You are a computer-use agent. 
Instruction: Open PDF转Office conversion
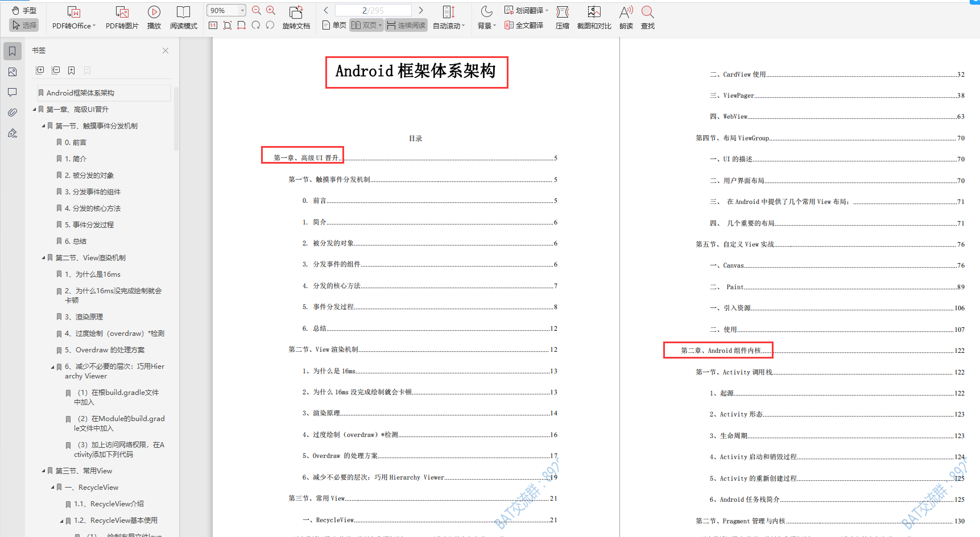(x=74, y=18)
